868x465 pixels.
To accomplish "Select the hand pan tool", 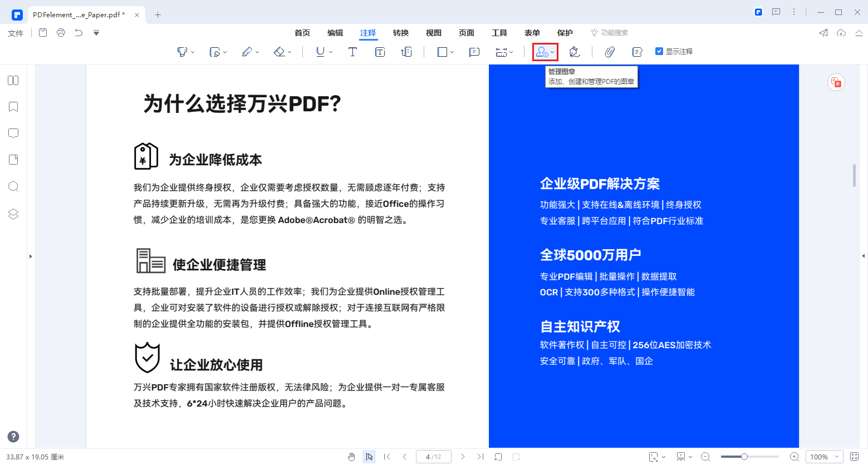I will (x=351, y=456).
